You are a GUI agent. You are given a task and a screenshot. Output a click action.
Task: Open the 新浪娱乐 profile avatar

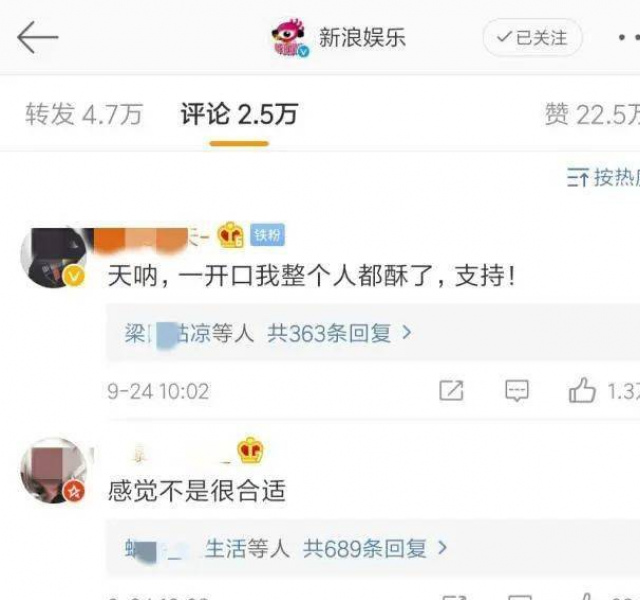[x=290, y=38]
